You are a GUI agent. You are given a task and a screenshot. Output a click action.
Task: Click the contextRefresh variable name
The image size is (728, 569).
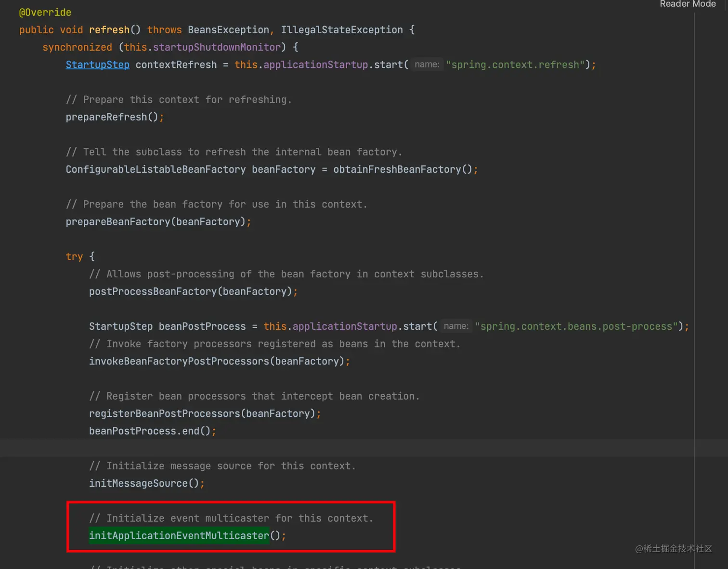(x=176, y=65)
